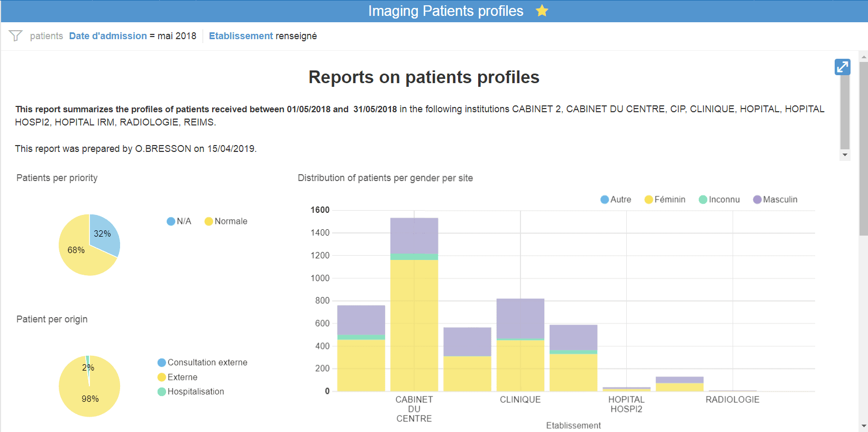
Task: Click the page scrollbar down arrow
Action: [x=864, y=426]
